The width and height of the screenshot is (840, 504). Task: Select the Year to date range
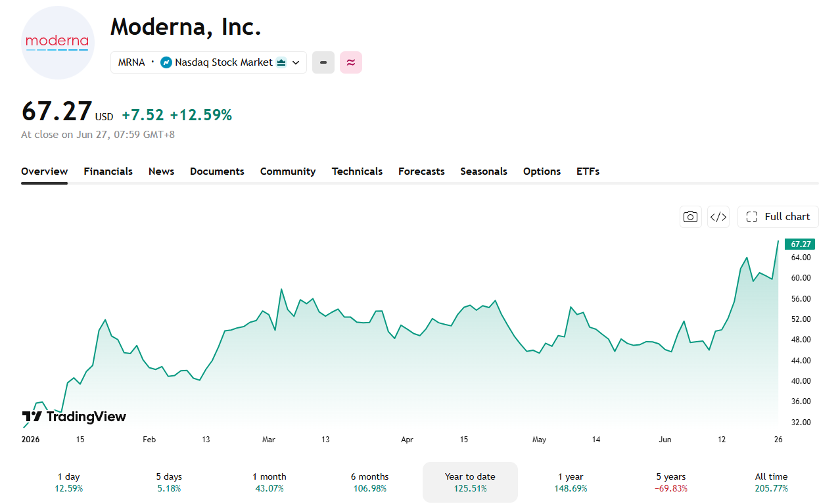click(x=470, y=482)
